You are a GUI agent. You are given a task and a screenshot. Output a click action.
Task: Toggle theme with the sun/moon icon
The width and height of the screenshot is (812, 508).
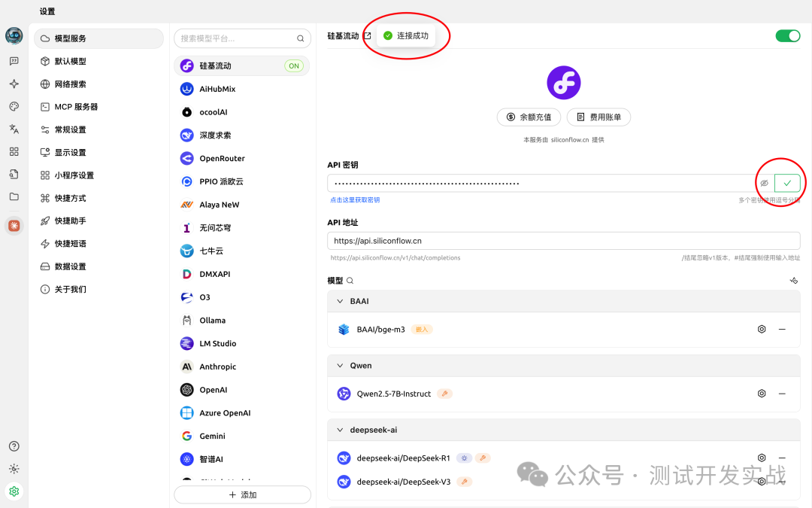click(x=14, y=468)
